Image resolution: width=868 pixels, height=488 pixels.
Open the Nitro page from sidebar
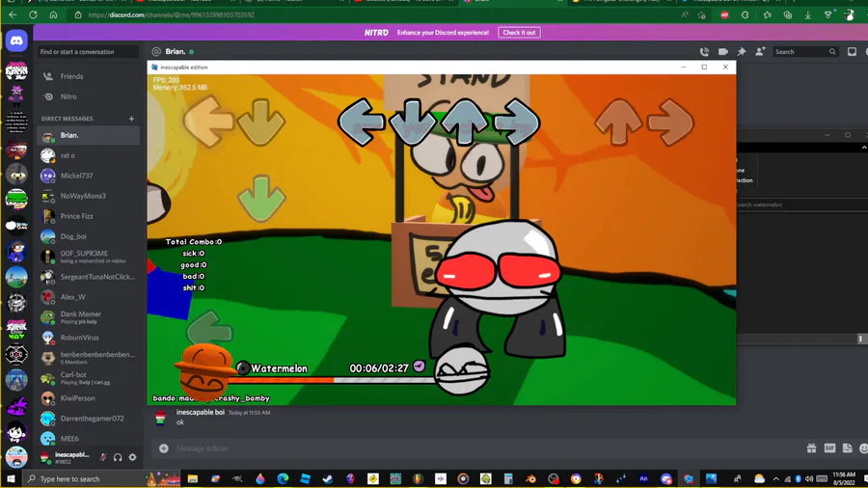tap(88, 96)
